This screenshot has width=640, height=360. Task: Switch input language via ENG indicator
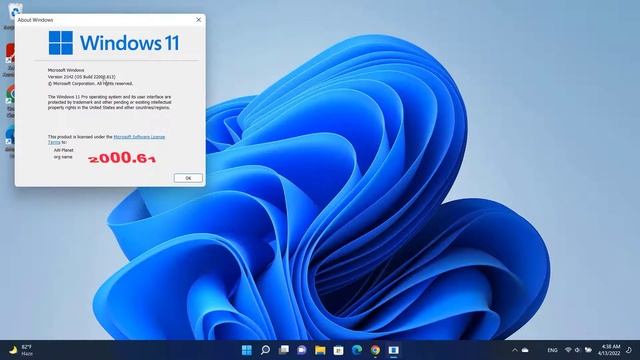coord(552,350)
